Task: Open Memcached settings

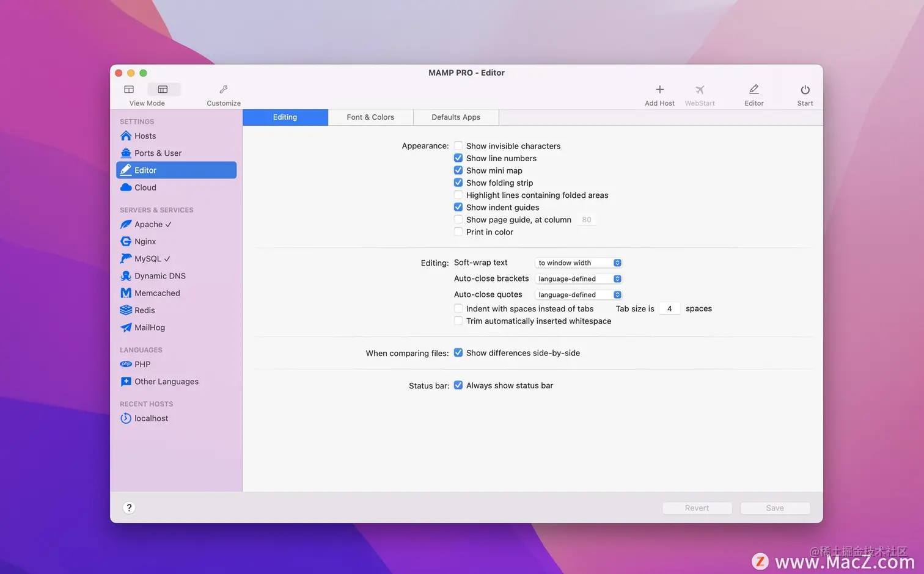Action: click(x=176, y=293)
